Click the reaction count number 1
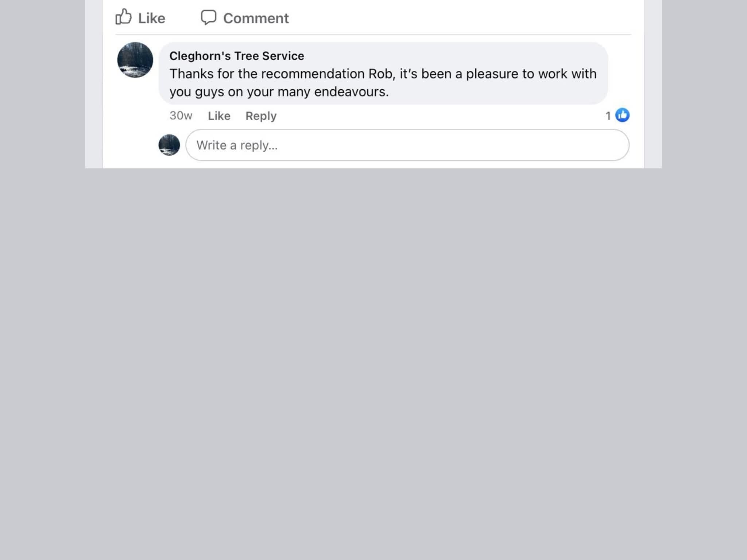 coord(608,116)
